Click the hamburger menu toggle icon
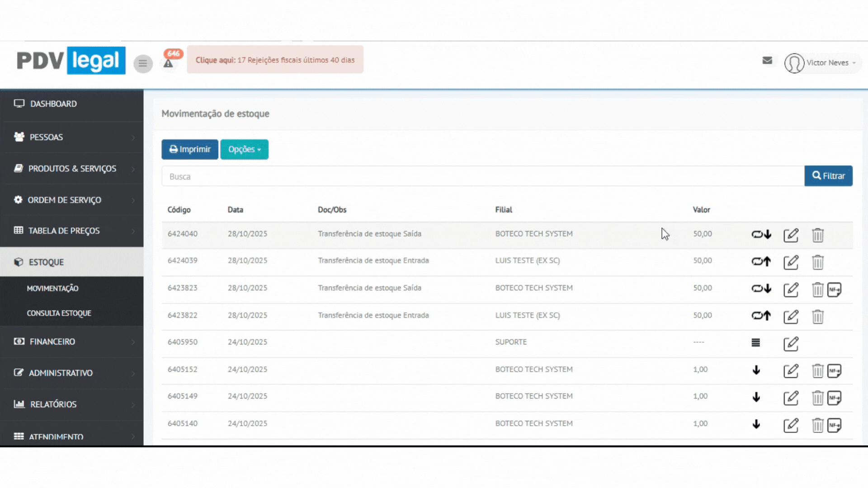 coord(143,64)
